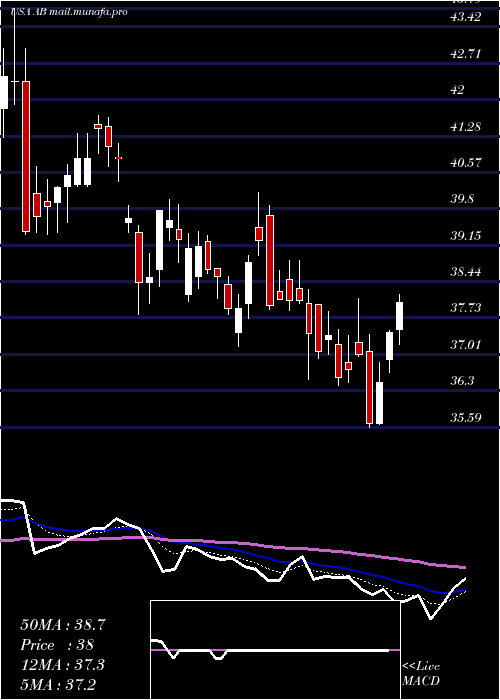This screenshot has height=700, width=500.
Task: Click the 38.44 price axis label
Action: 466,271
